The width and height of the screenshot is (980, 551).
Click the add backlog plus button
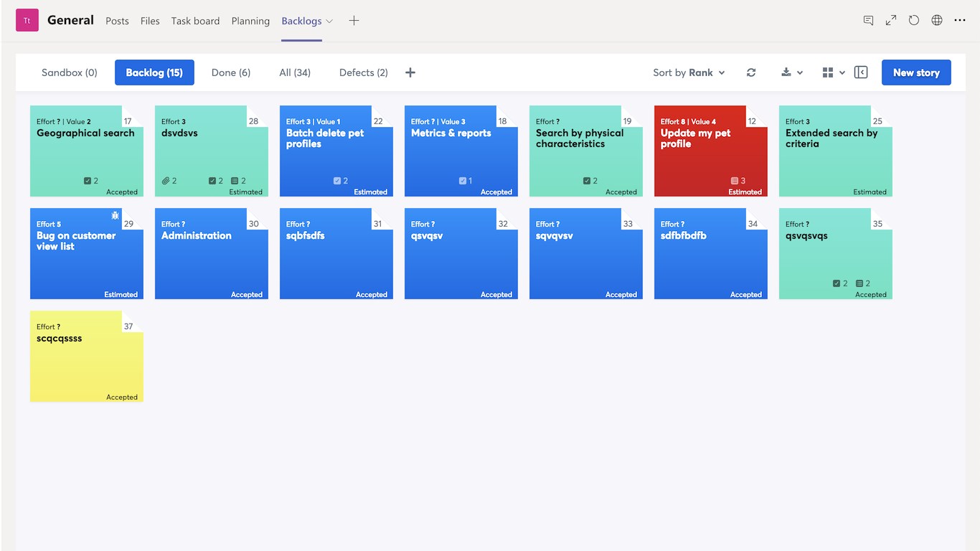410,72
